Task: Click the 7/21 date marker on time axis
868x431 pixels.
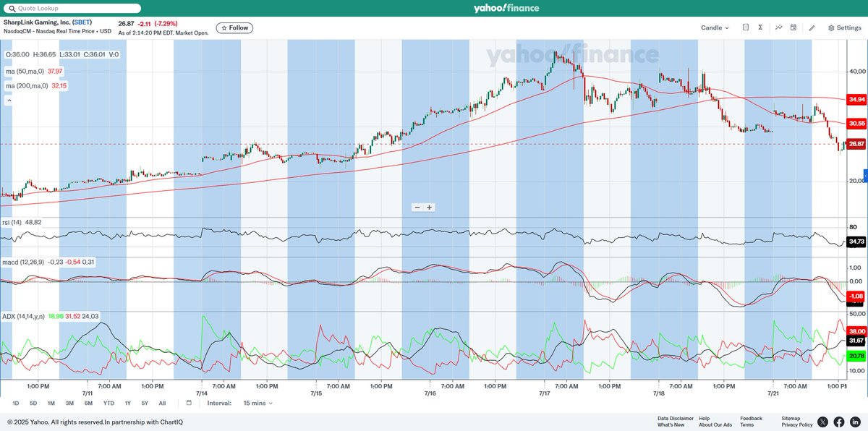Action: (x=773, y=393)
